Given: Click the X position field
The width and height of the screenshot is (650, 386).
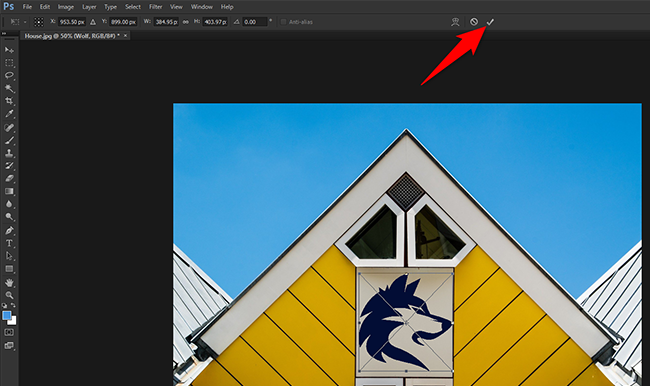Looking at the screenshot, I should click(x=71, y=22).
